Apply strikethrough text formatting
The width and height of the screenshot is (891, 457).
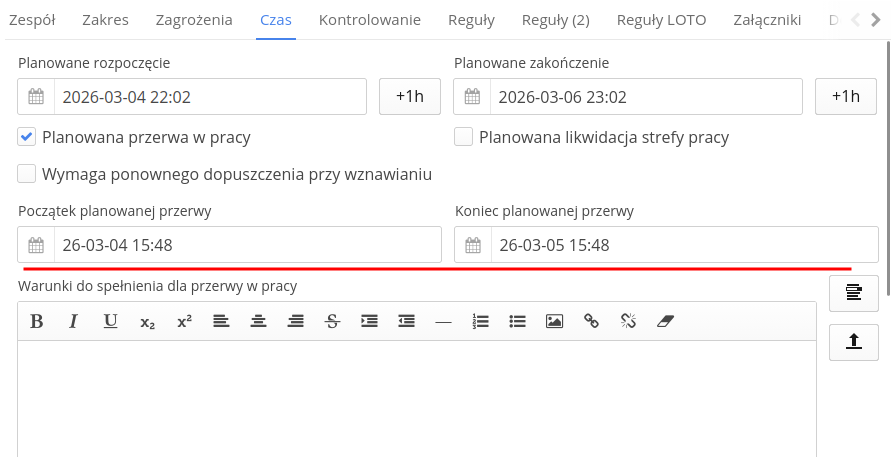click(333, 321)
